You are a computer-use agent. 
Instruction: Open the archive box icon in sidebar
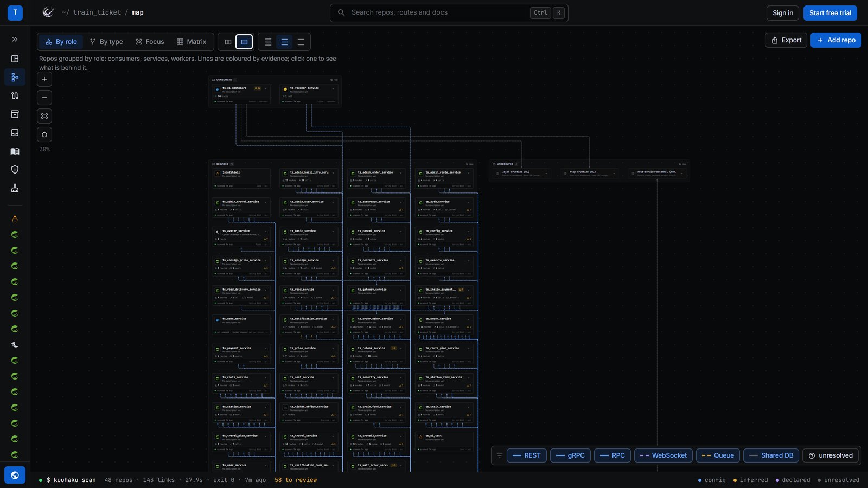point(15,114)
